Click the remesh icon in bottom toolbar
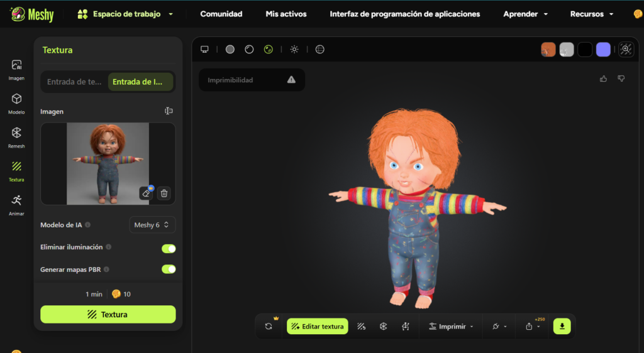 coord(383,327)
